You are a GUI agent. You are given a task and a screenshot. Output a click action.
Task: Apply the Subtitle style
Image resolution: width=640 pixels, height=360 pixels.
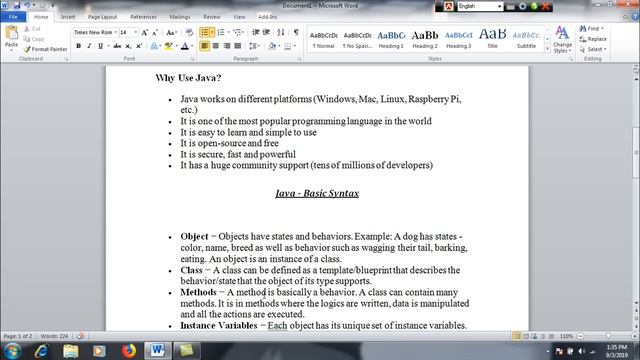click(527, 40)
